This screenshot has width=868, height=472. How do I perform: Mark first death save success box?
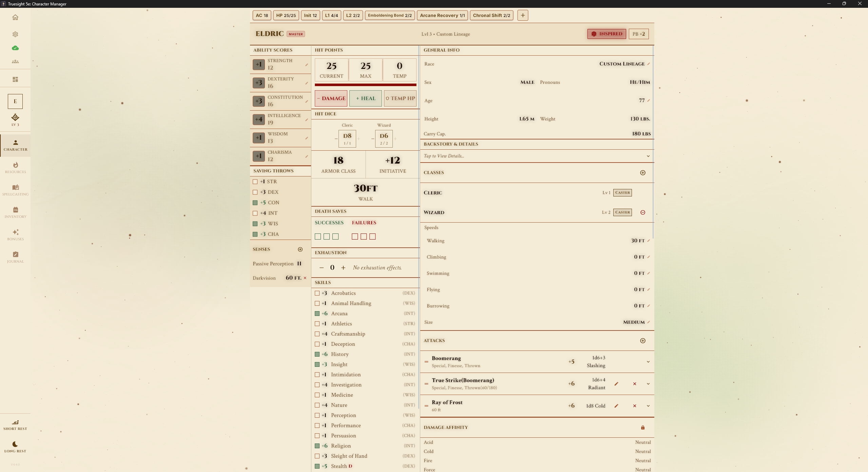click(x=318, y=237)
